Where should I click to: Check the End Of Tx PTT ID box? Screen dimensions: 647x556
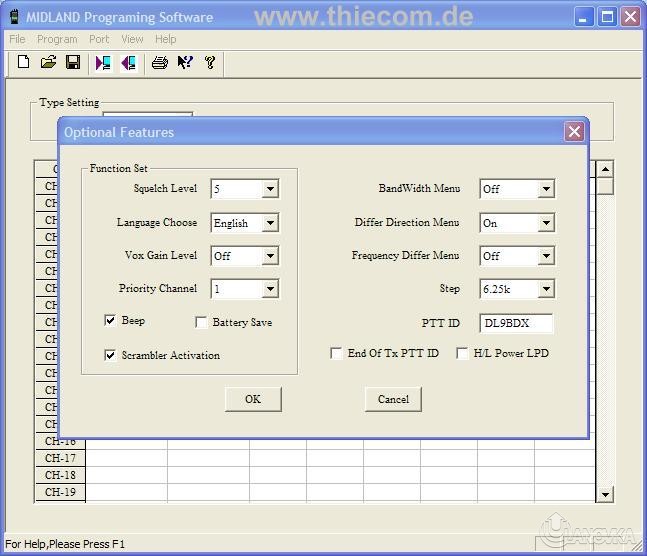336,353
